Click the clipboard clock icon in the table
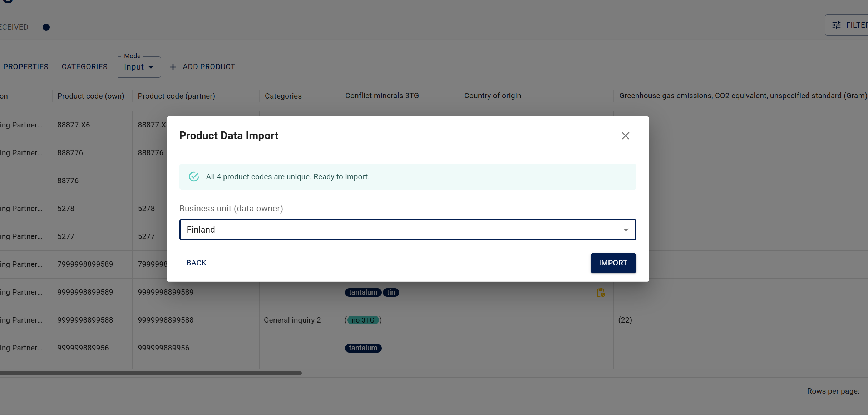This screenshot has width=868, height=415. (x=601, y=292)
